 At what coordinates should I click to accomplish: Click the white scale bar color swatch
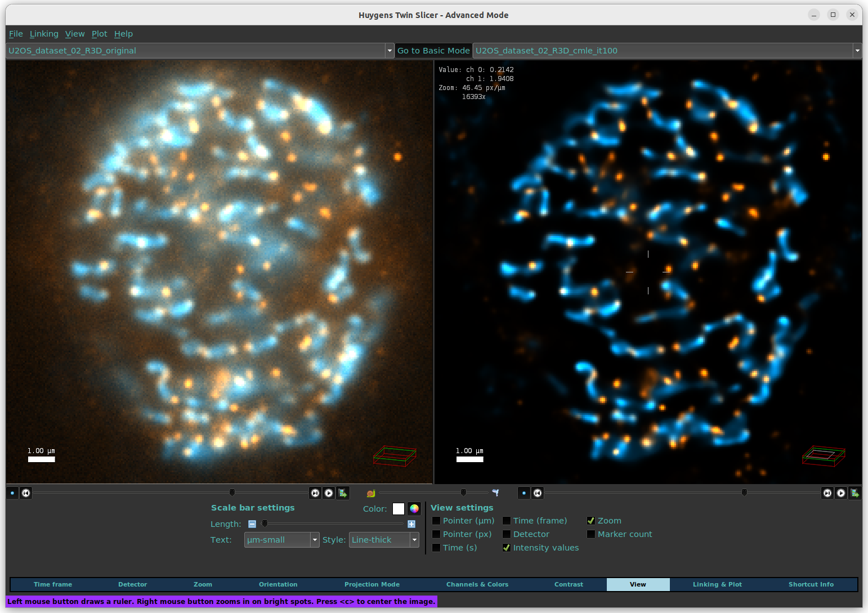coord(399,509)
